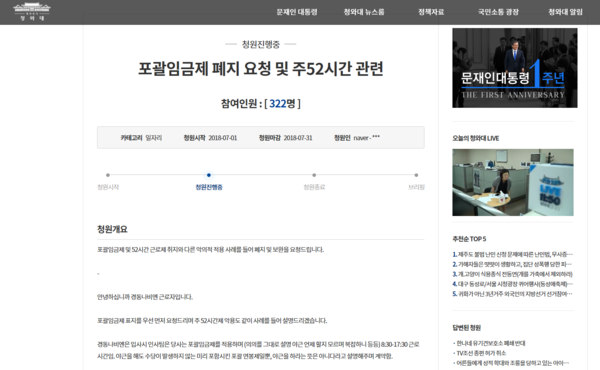Click the 추천순 TOP 5 heading

click(469, 239)
